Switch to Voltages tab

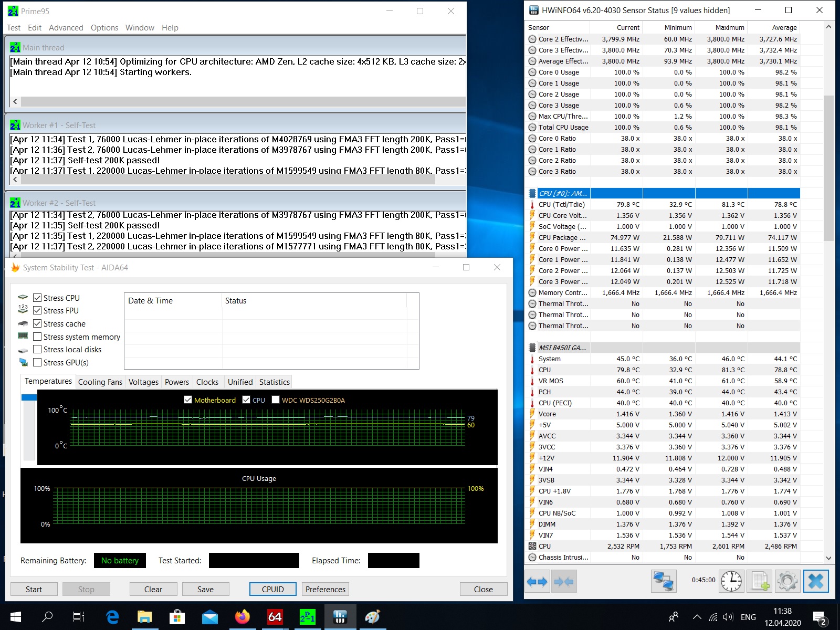[x=143, y=382]
